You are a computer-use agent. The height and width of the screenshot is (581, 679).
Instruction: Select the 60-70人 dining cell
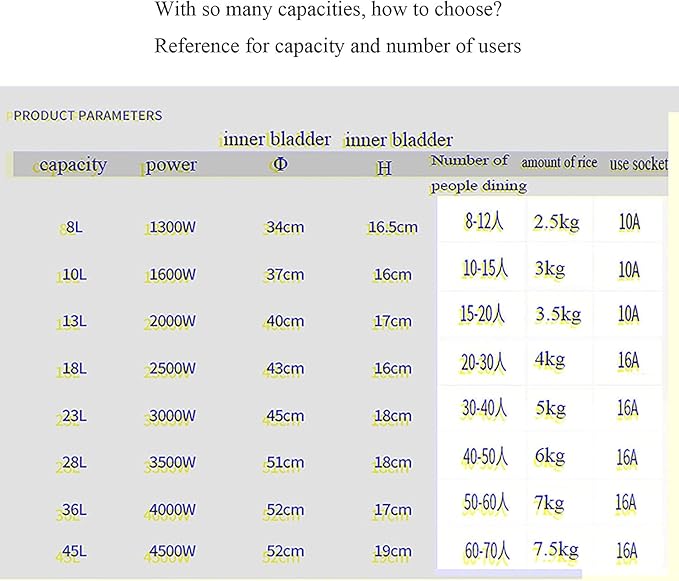(487, 551)
